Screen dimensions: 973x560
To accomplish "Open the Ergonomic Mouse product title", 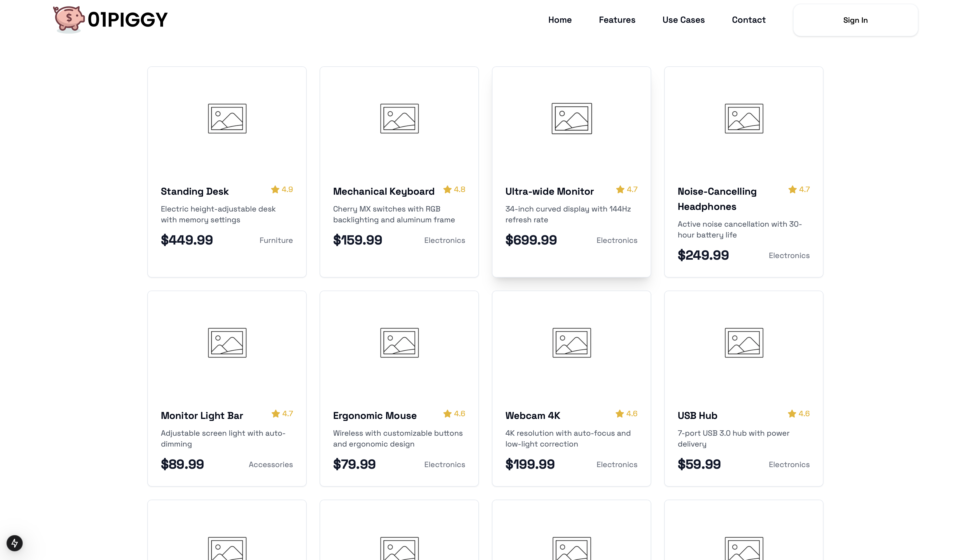I will (374, 416).
